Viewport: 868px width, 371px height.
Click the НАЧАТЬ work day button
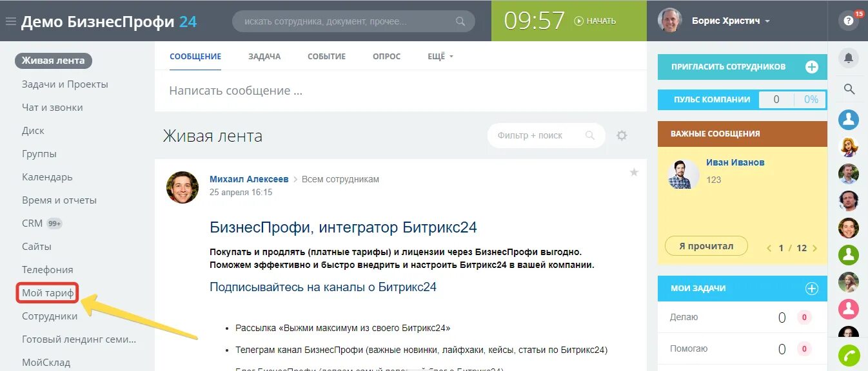(595, 21)
